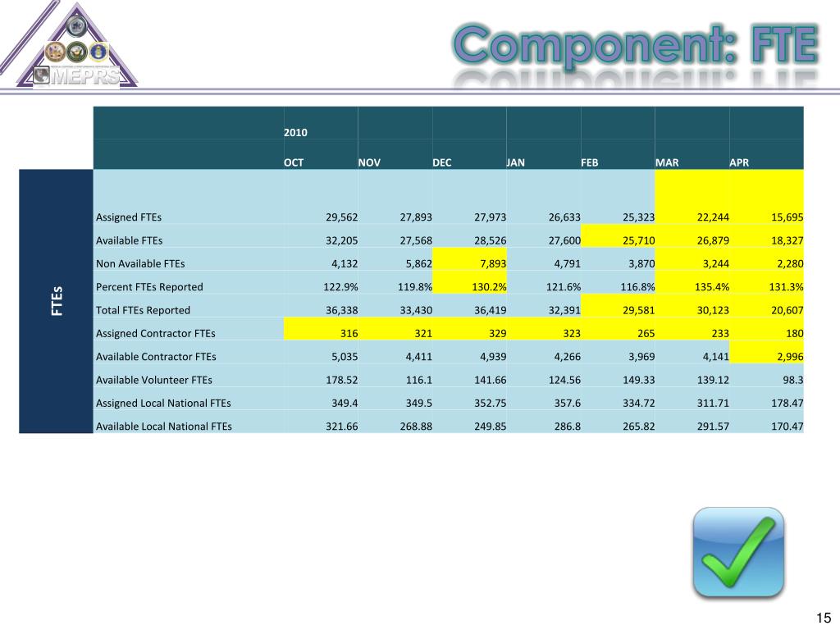Viewport: 840px width, 630px height.
Task: Click the cell value 178.47
Action: pos(787,403)
